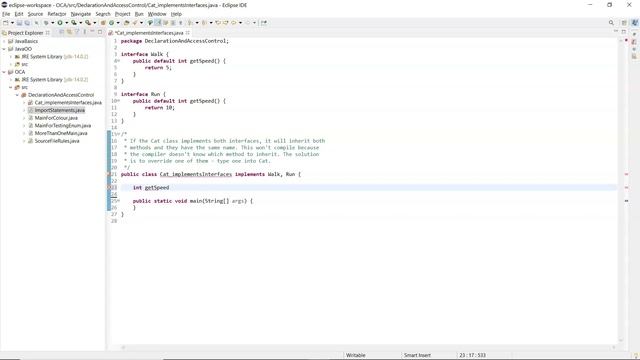Image resolution: width=640 pixels, height=360 pixels.
Task: Collapse the JavaOO project
Action: click(4, 49)
